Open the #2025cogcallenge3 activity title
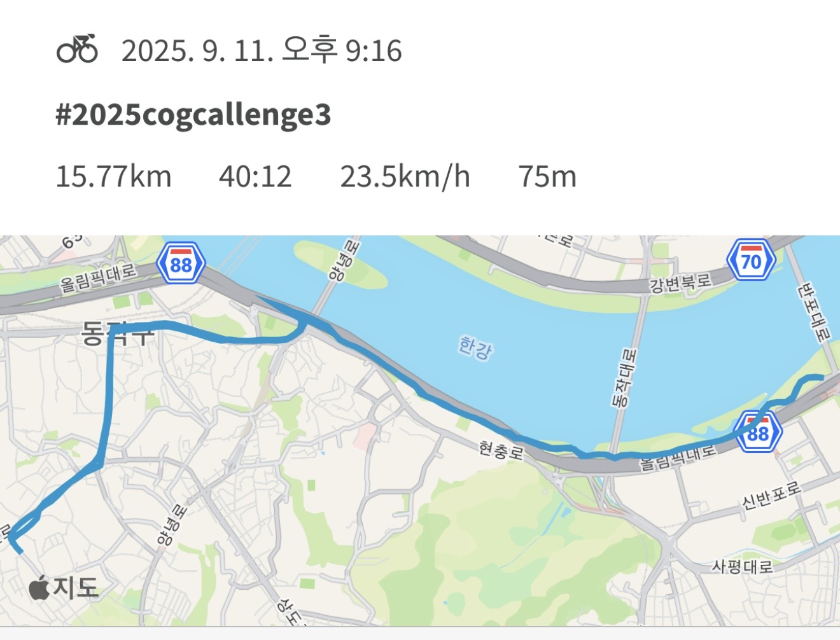840x640 pixels. click(x=193, y=115)
